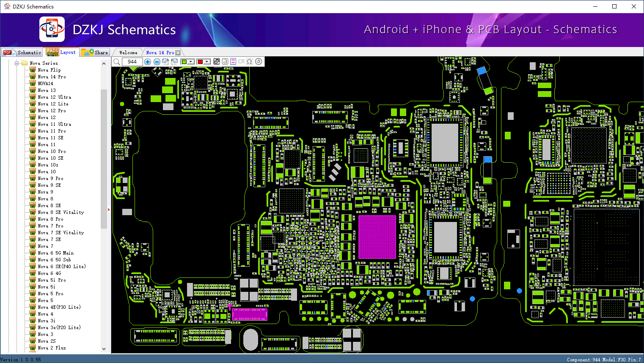Click the magnifier search icon in the toolbar
This screenshot has width=644, height=363.
pyautogui.click(x=117, y=62)
